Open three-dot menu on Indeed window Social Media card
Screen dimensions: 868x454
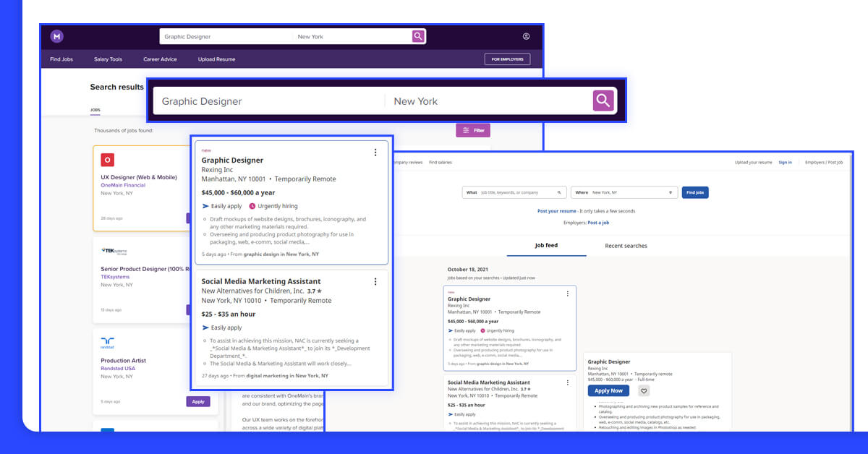point(567,383)
